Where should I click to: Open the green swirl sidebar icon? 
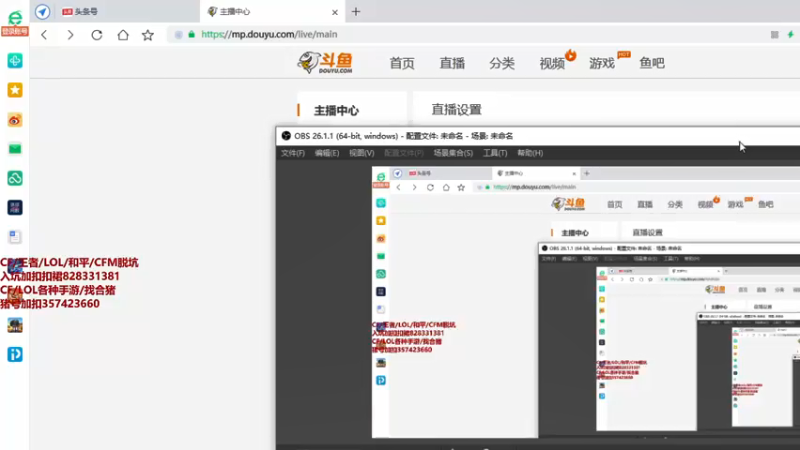(x=15, y=178)
